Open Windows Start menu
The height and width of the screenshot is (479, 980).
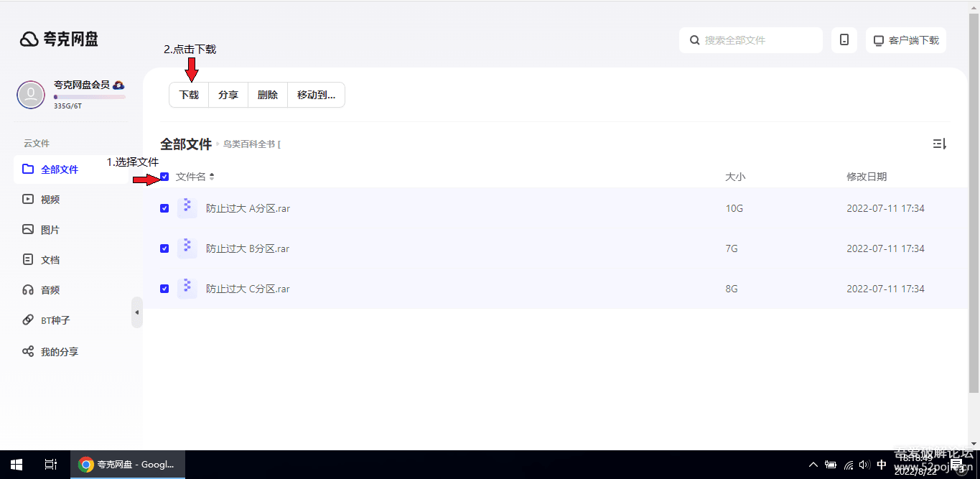[x=17, y=465]
